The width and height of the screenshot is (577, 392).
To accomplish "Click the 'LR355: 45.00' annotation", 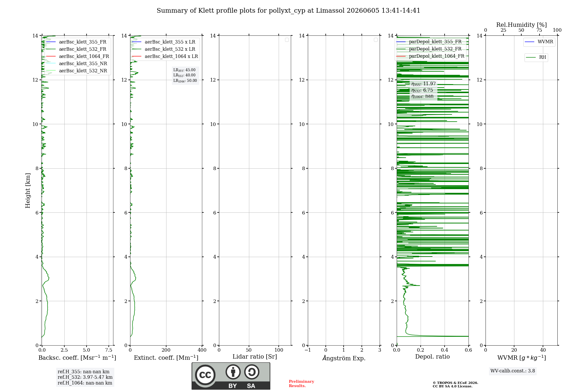I will tap(184, 70).
